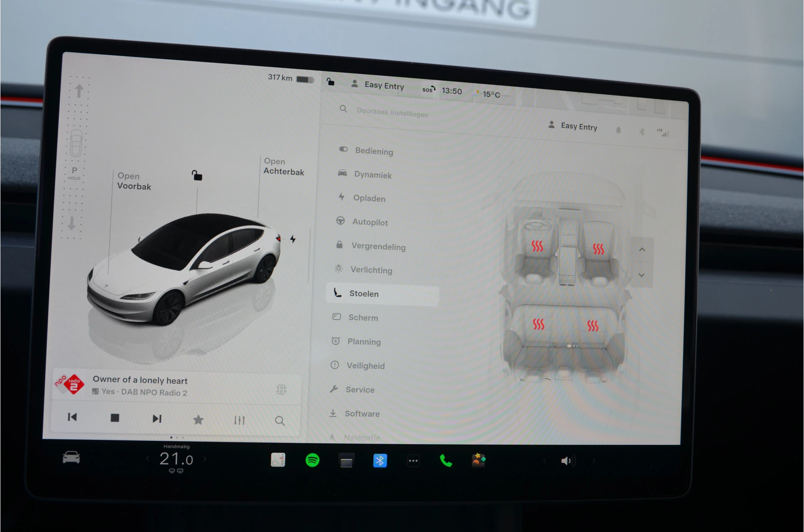Tap the Bluetooth icon in the dock
Screen dimensions: 804x532
[x=380, y=460]
